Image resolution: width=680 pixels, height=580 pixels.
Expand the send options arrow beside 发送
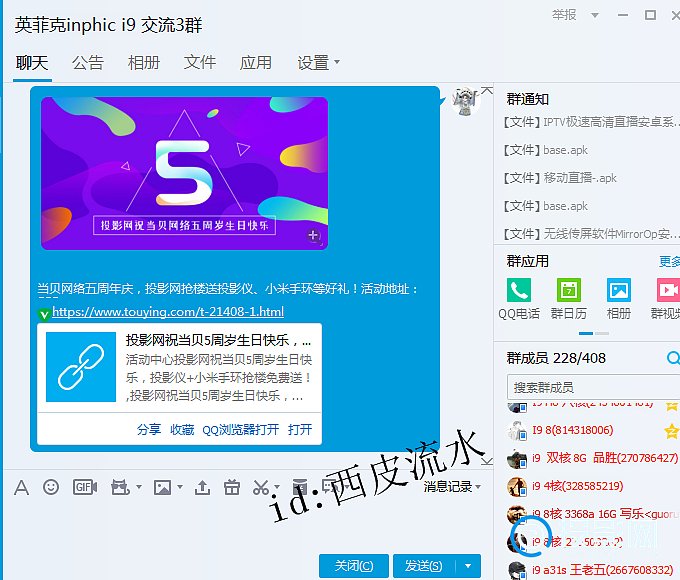click(x=467, y=566)
